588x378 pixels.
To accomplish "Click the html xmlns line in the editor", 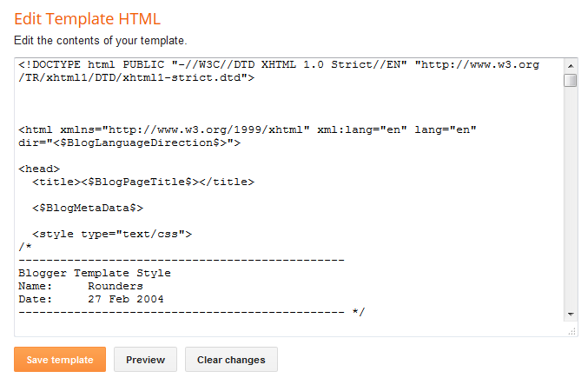I will tap(248, 129).
